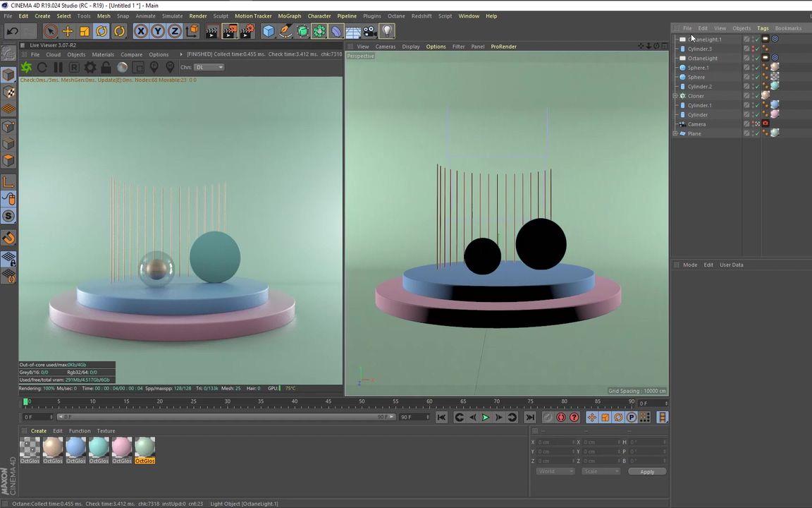Expand the Plane object hierarchy
The width and height of the screenshot is (812, 508).
coord(675,133)
